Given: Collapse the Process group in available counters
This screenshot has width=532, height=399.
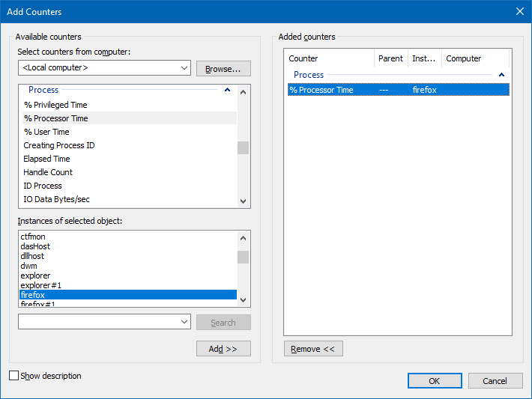Looking at the screenshot, I should pos(227,91).
